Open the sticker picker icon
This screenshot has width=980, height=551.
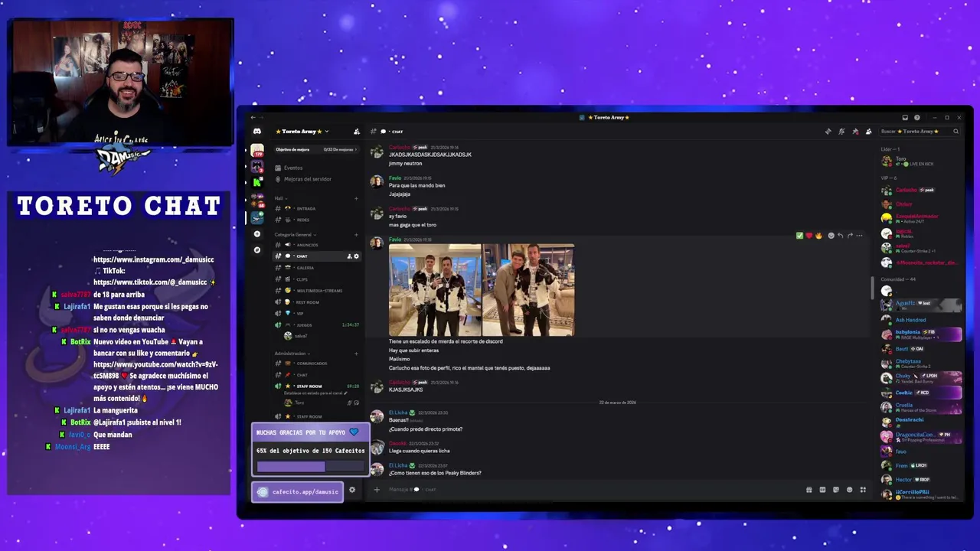click(836, 490)
